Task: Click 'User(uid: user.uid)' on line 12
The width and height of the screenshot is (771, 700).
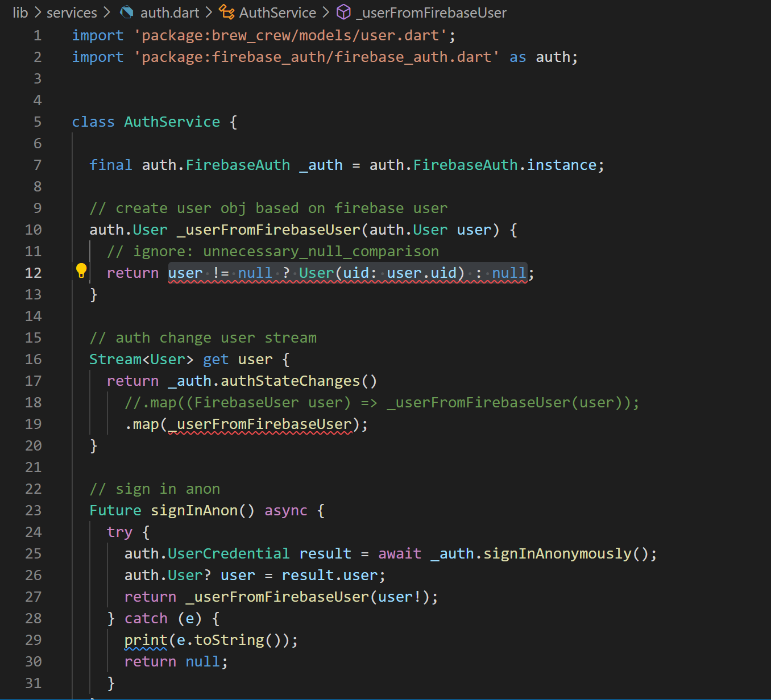Action: tap(382, 273)
